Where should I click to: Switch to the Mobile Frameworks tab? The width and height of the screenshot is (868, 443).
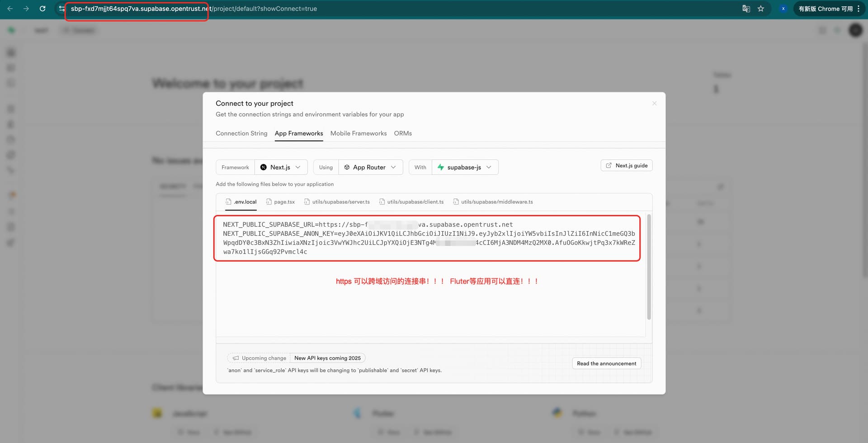click(x=359, y=133)
